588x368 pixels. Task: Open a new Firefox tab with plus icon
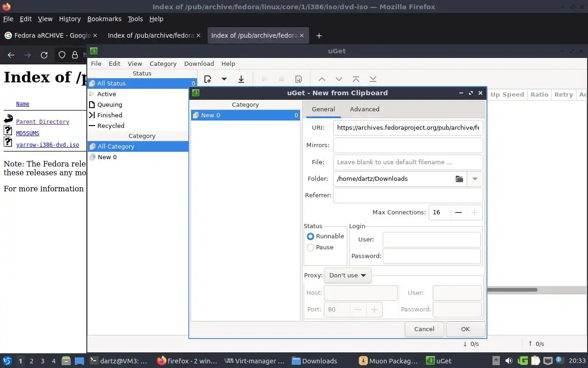tap(319, 35)
